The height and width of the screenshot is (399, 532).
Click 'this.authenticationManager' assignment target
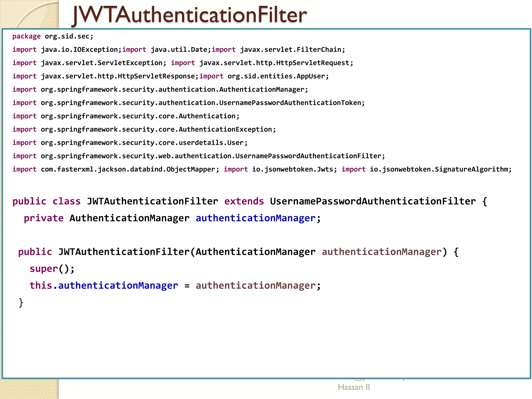click(104, 286)
